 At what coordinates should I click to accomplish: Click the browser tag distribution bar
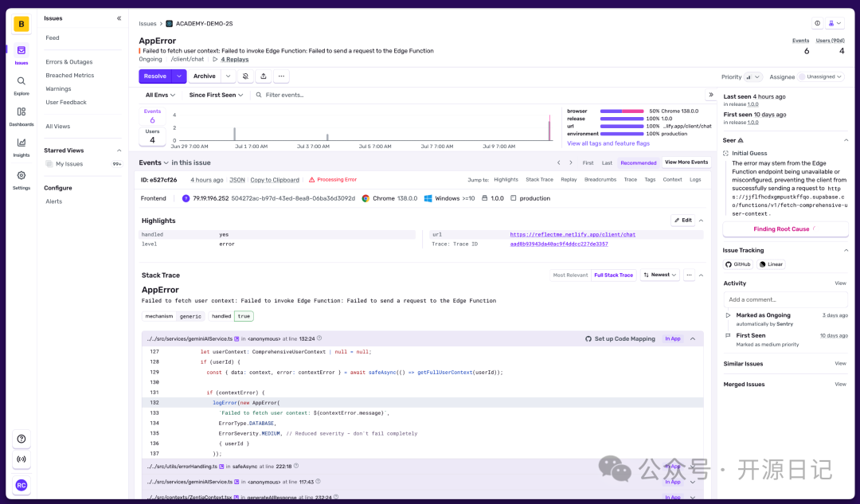click(621, 111)
